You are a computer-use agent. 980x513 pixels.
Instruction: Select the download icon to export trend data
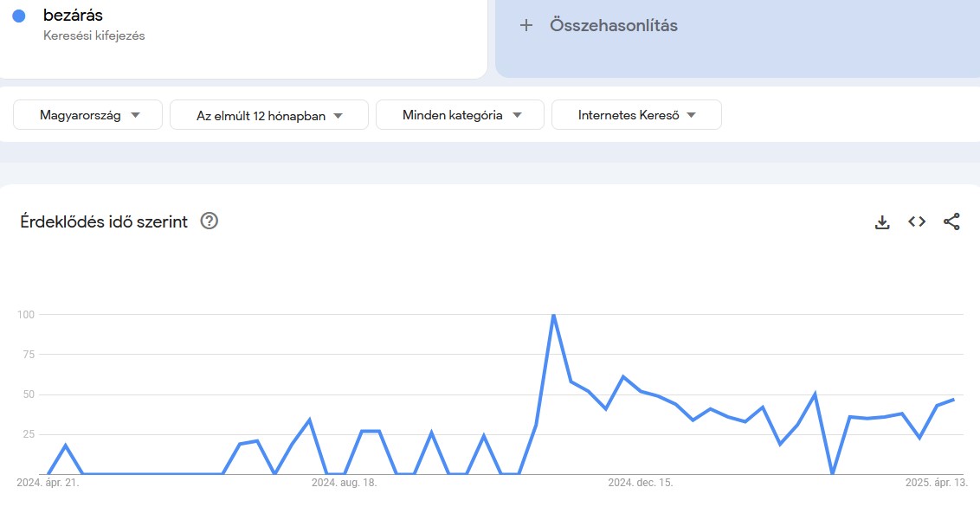882,221
